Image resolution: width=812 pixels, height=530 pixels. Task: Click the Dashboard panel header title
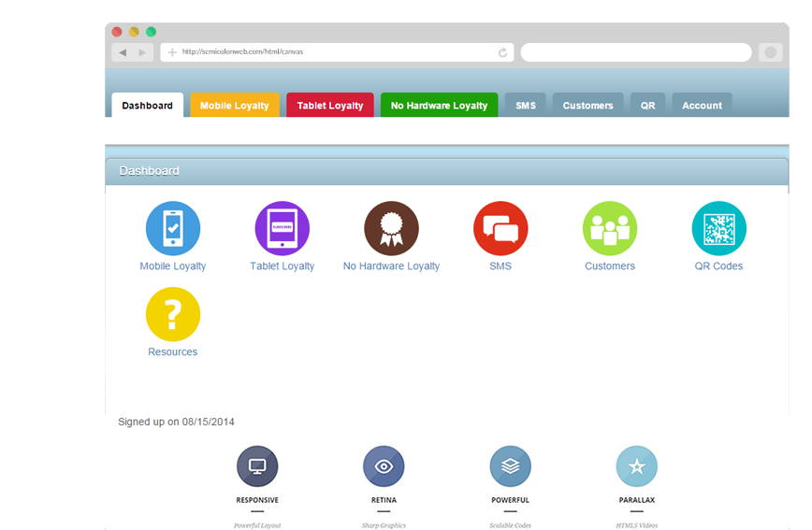(x=149, y=171)
